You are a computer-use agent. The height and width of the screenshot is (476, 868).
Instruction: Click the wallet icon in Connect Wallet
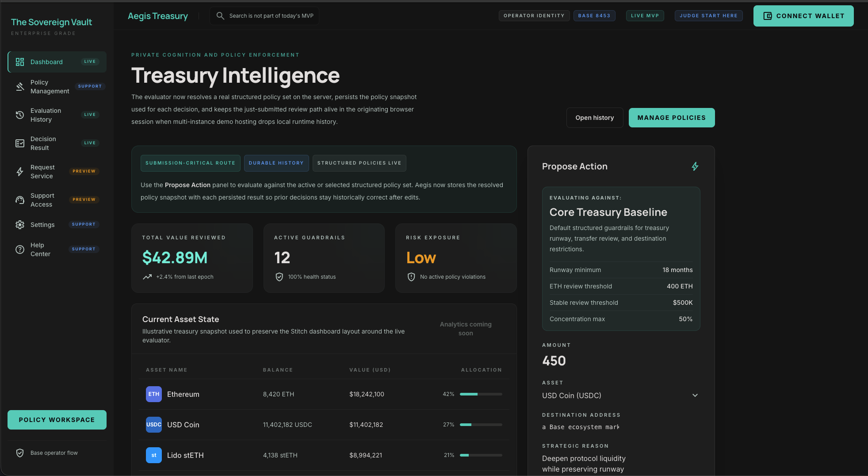click(x=768, y=16)
